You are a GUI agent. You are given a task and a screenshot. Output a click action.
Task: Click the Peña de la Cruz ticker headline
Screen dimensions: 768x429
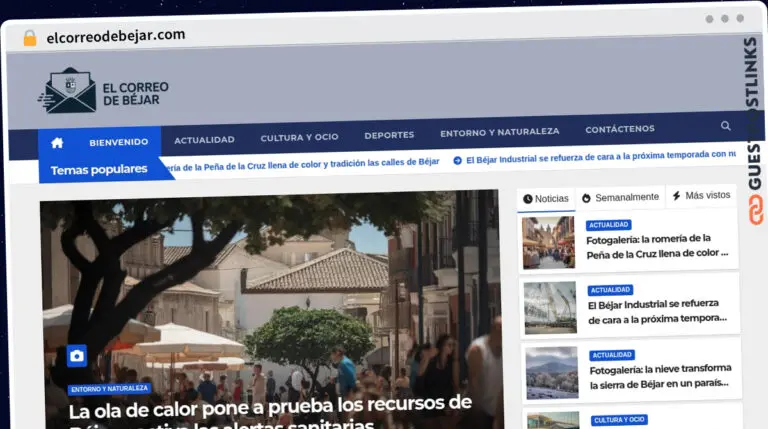click(302, 164)
